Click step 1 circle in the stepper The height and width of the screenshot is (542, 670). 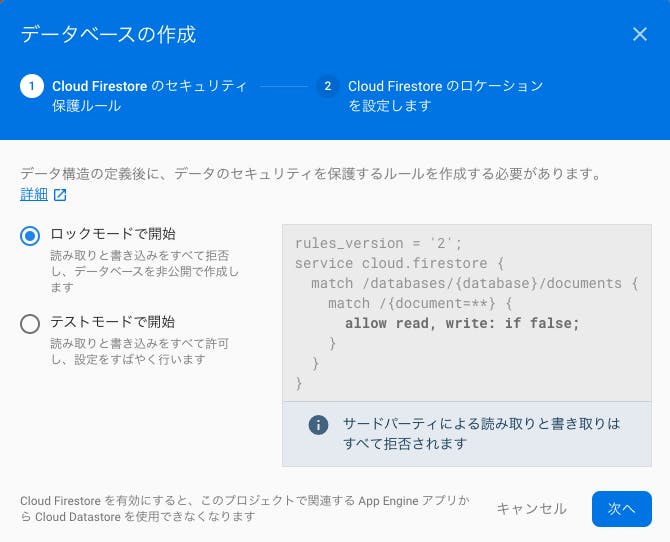coord(32,86)
